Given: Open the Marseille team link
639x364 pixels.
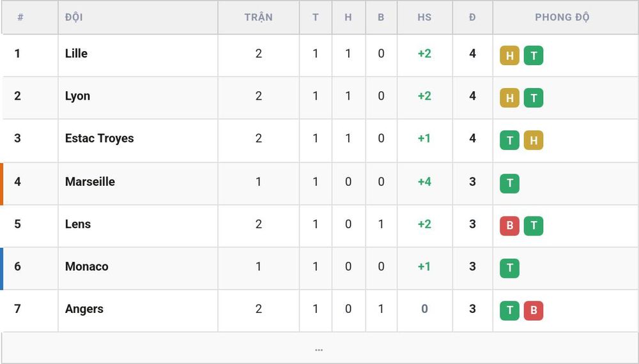Looking at the screenshot, I should click(x=90, y=181).
